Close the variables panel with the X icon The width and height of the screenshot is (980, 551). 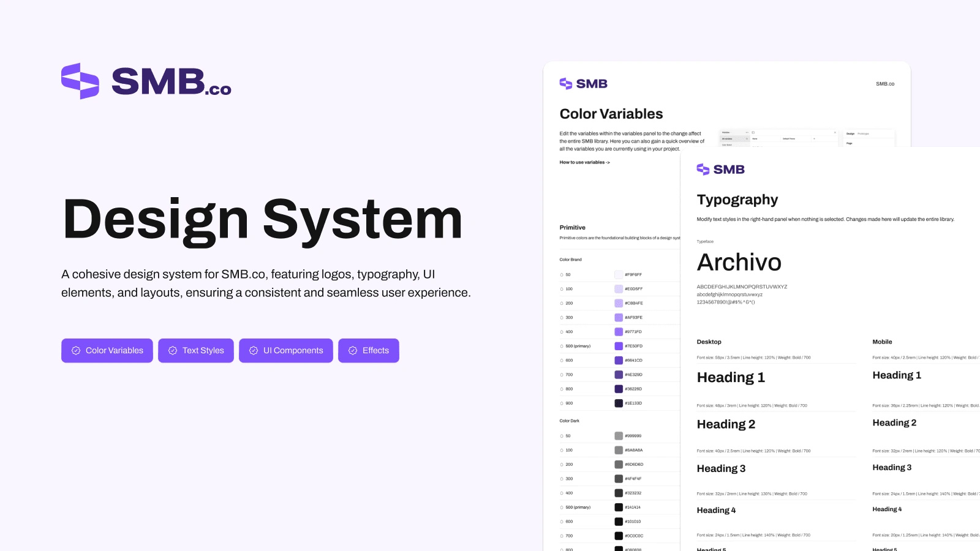pos(835,132)
